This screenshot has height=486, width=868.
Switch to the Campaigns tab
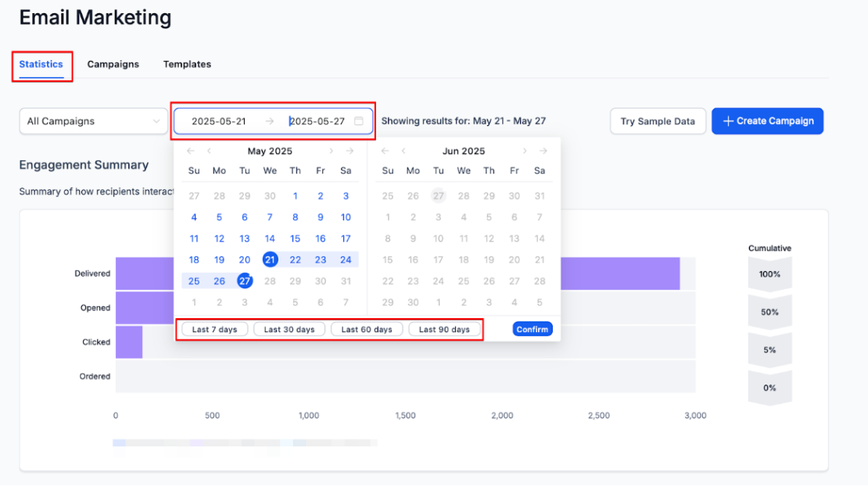point(113,64)
